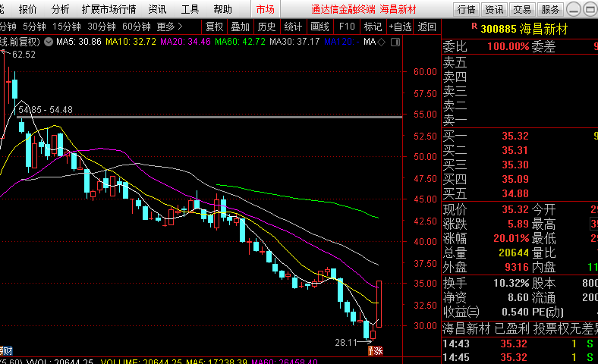
Task: Click the 行情 button at top right
Action: click(x=466, y=10)
